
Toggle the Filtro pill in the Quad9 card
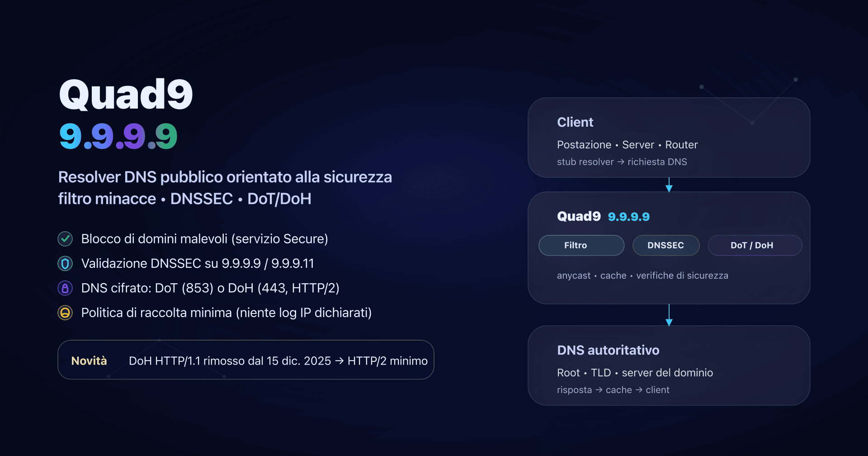[x=581, y=245]
